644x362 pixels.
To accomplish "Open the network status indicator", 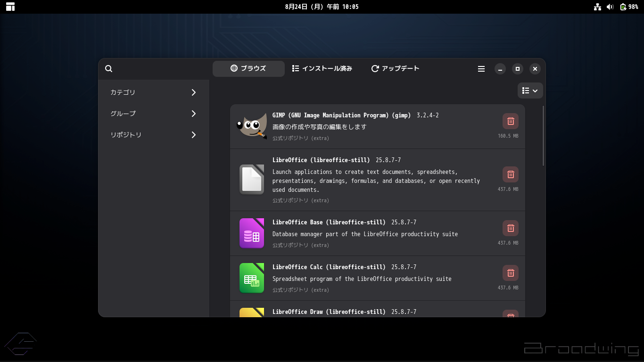I will click(597, 7).
